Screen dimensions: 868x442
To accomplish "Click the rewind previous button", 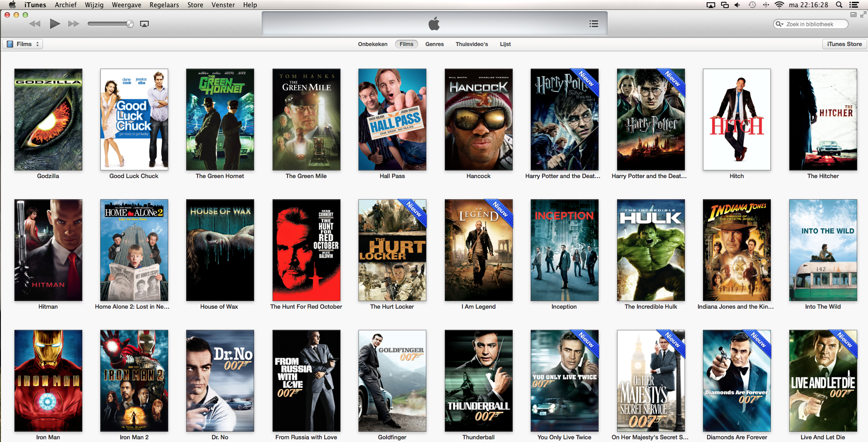I will point(35,24).
